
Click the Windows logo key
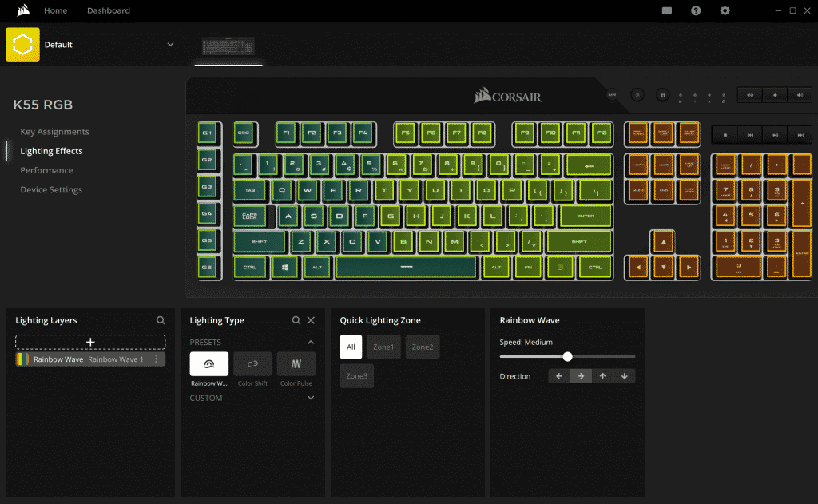click(x=285, y=268)
